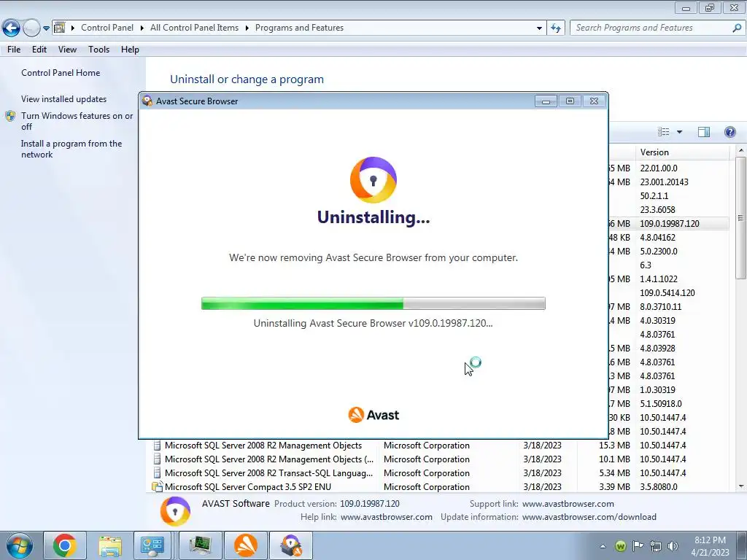
Task: Click the Refresh button beside address bar
Action: tap(555, 28)
